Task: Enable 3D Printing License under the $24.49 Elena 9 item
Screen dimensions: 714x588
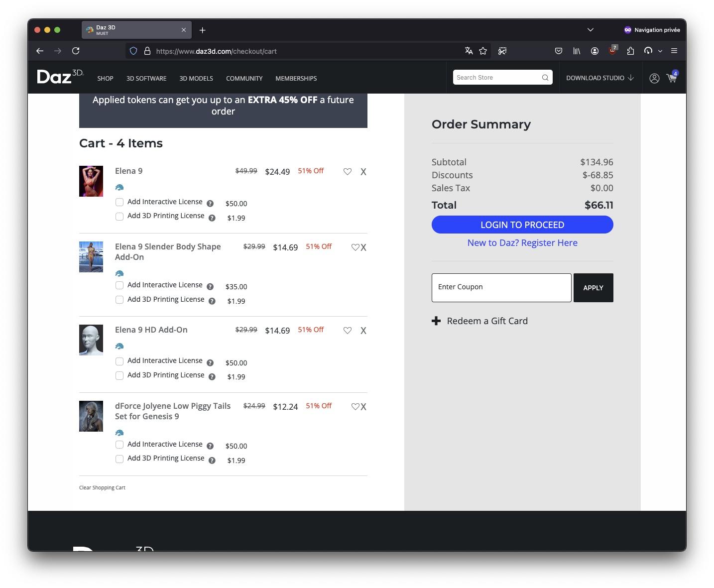Action: (x=119, y=217)
